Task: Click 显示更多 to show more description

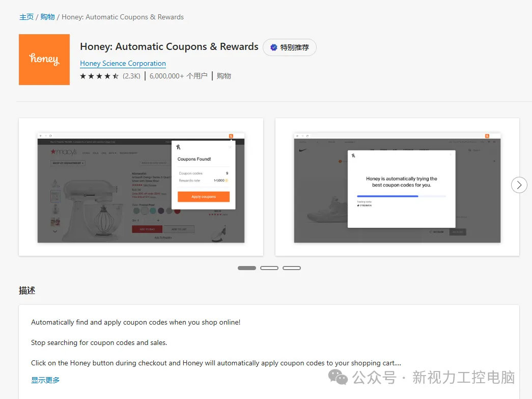Action: pyautogui.click(x=45, y=380)
